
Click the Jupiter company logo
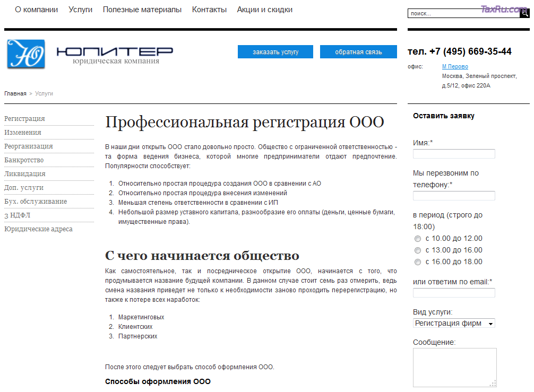point(26,54)
